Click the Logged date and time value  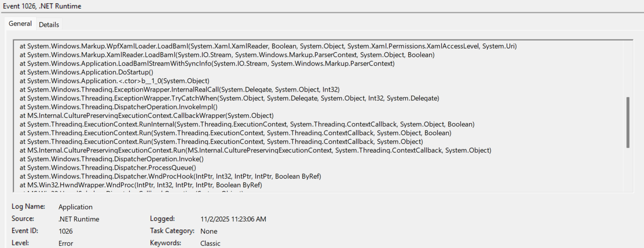[233, 219]
